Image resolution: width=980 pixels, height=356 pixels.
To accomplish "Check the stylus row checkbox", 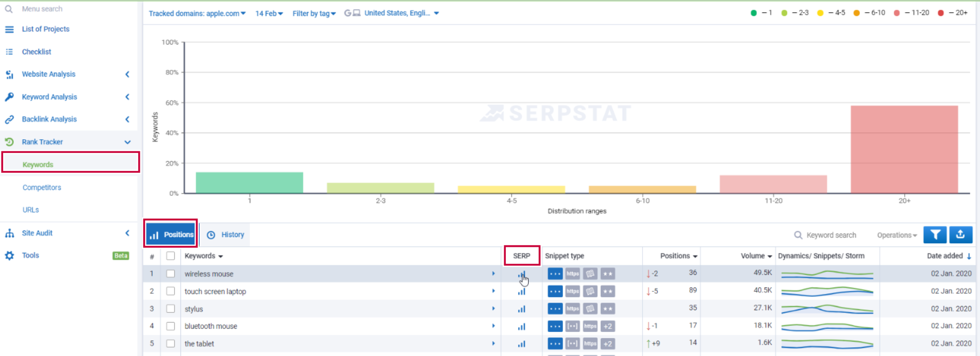I will pos(170,309).
